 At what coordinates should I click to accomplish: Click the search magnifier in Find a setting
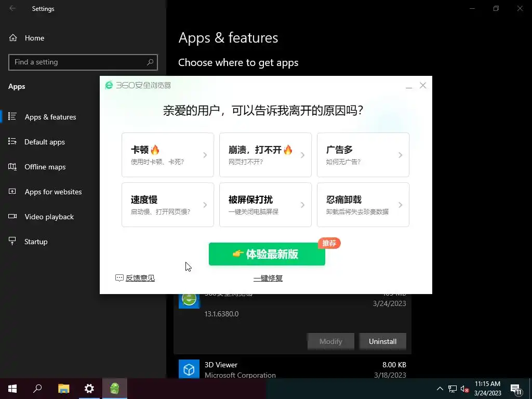pos(150,62)
